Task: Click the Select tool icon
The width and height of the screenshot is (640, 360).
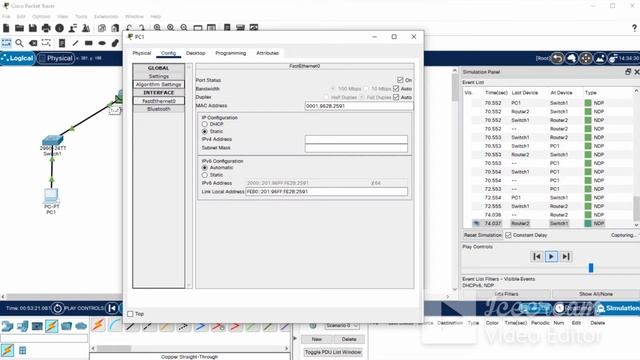Action: coord(7,43)
